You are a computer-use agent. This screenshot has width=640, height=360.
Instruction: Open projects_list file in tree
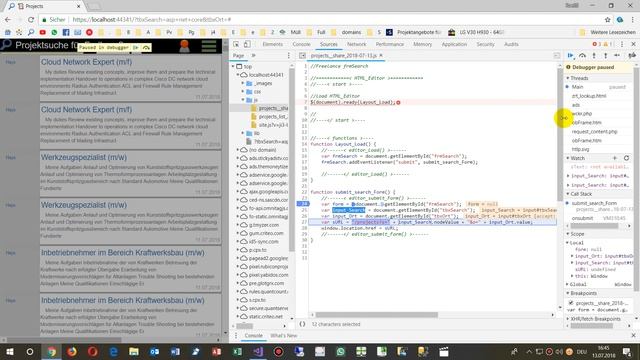tap(273, 116)
